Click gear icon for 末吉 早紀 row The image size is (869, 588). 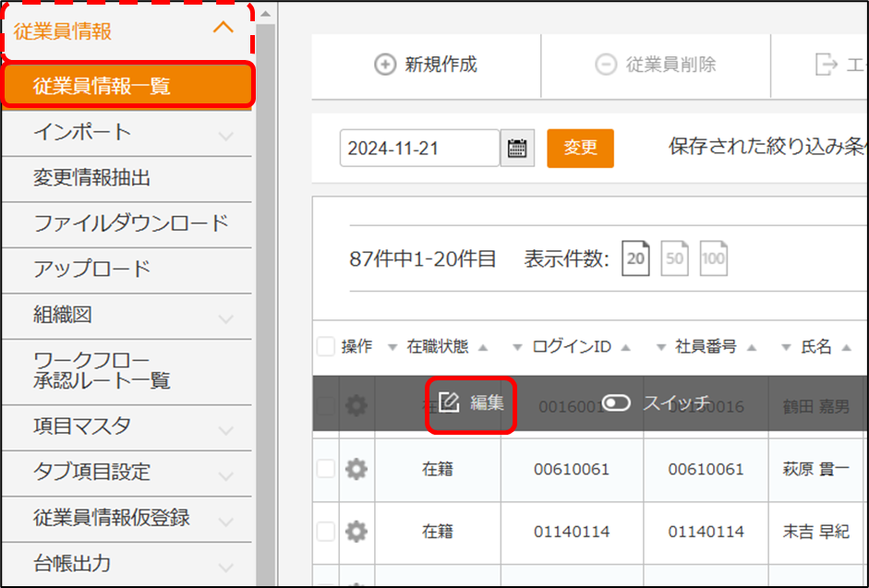356,532
